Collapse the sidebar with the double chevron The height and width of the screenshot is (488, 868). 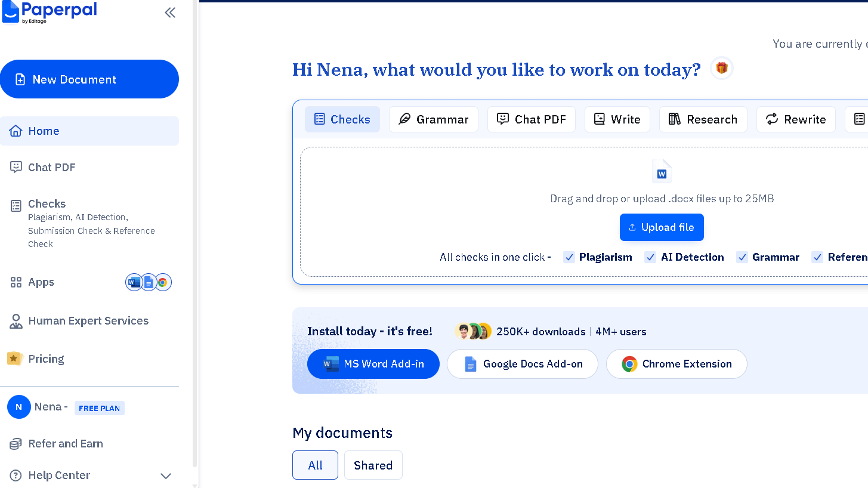click(170, 13)
